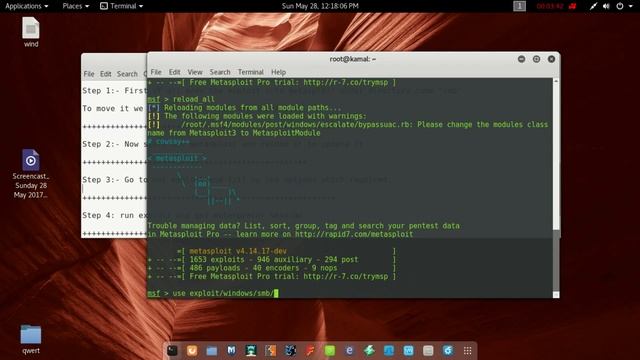Viewport: 640px width, 360px height.
Task: Open the green lightning-bolt dock icon
Action: (369, 351)
